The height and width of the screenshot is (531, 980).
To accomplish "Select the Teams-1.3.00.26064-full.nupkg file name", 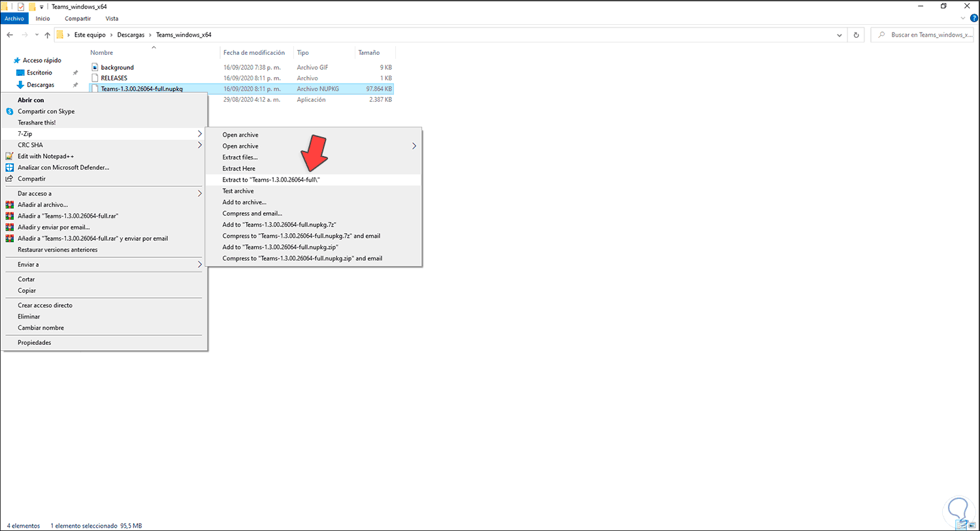I will tap(142, 89).
